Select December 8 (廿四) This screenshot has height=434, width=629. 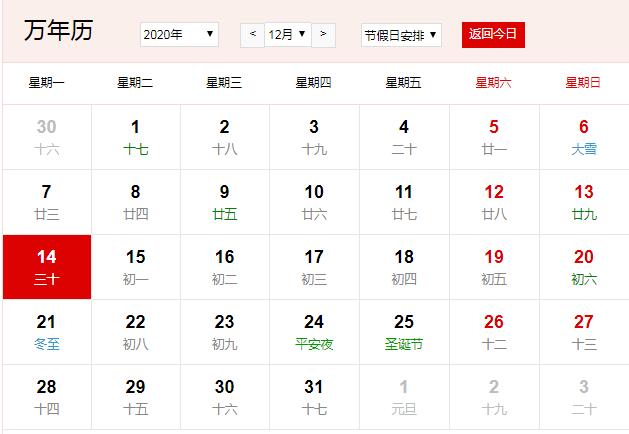coord(136,202)
